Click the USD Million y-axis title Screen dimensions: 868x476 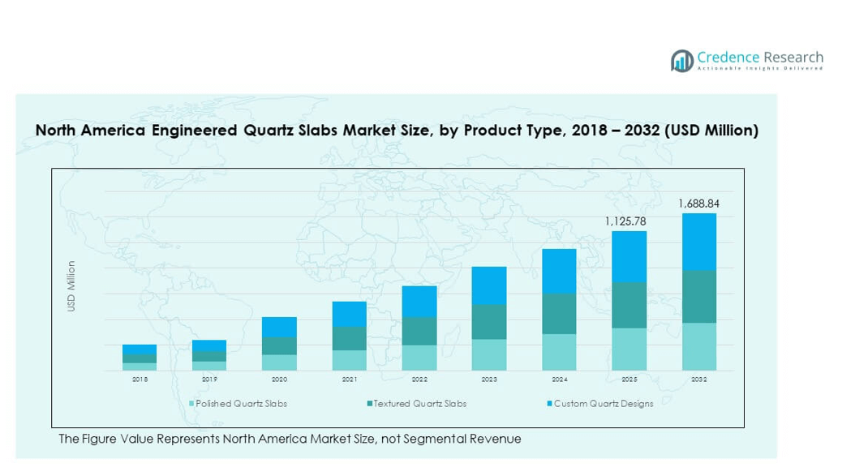[x=71, y=286]
